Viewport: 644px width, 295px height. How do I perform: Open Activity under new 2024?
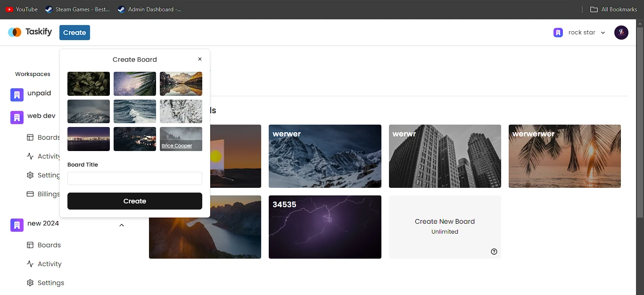click(x=44, y=264)
